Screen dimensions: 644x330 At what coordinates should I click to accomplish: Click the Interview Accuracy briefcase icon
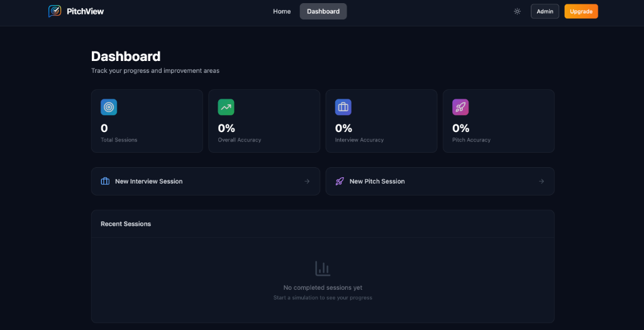click(x=343, y=107)
